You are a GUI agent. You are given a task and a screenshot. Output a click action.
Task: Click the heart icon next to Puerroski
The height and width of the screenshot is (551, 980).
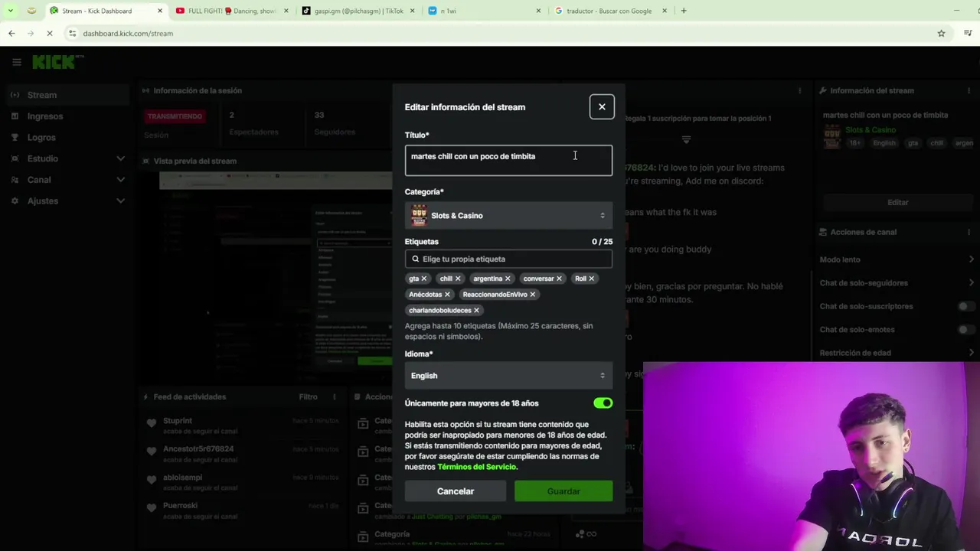(x=152, y=508)
